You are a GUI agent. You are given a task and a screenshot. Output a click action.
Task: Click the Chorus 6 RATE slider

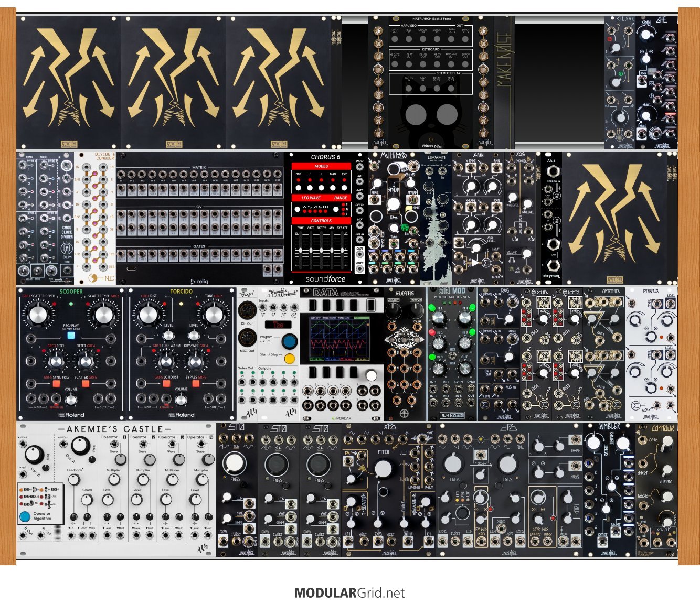(x=311, y=250)
